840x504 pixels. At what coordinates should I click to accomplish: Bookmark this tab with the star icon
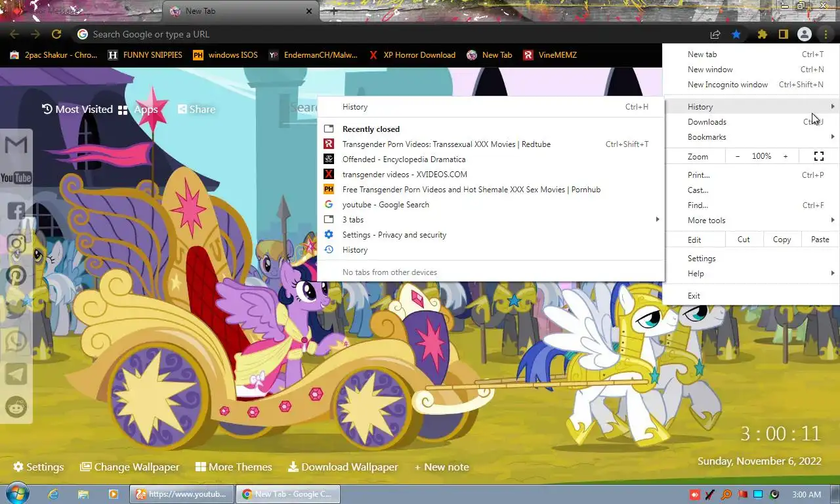coord(736,34)
